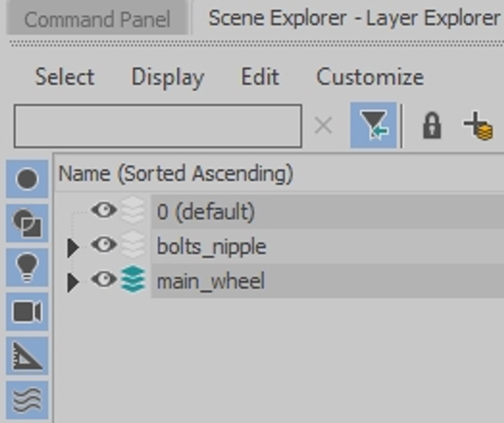
Task: Hide the 0 (default) layer
Action: 104,211
